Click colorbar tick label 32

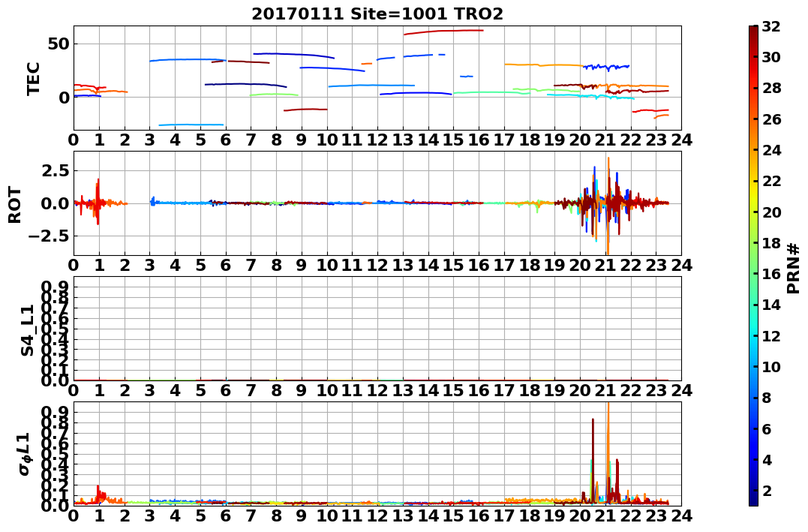771,27
